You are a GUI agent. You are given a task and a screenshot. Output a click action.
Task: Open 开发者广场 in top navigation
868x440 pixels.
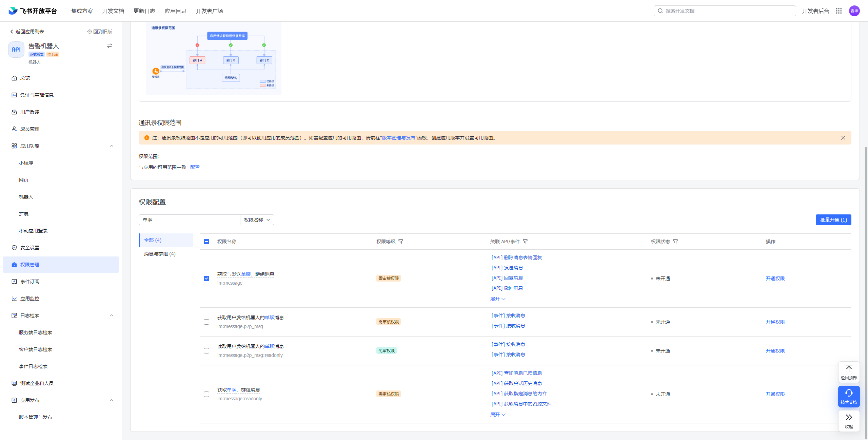click(210, 11)
